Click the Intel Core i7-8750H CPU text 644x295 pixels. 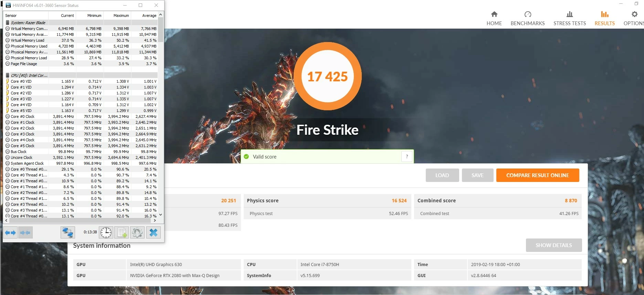(x=320, y=264)
